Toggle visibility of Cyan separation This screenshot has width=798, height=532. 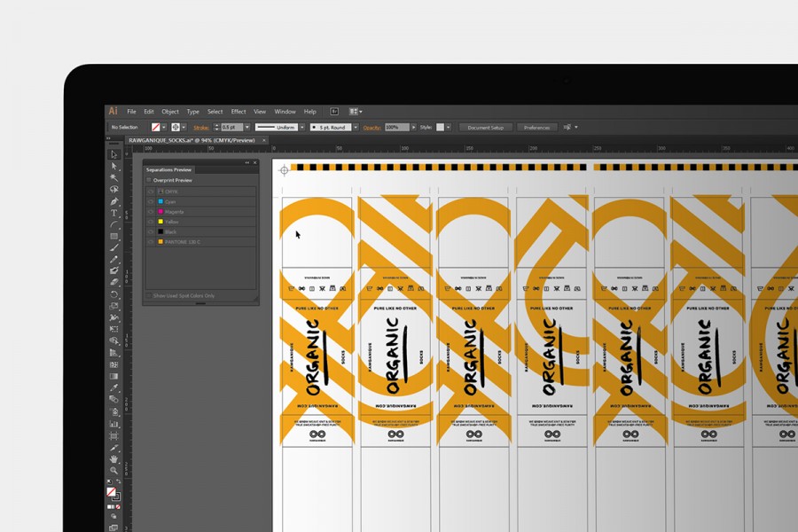coord(151,201)
